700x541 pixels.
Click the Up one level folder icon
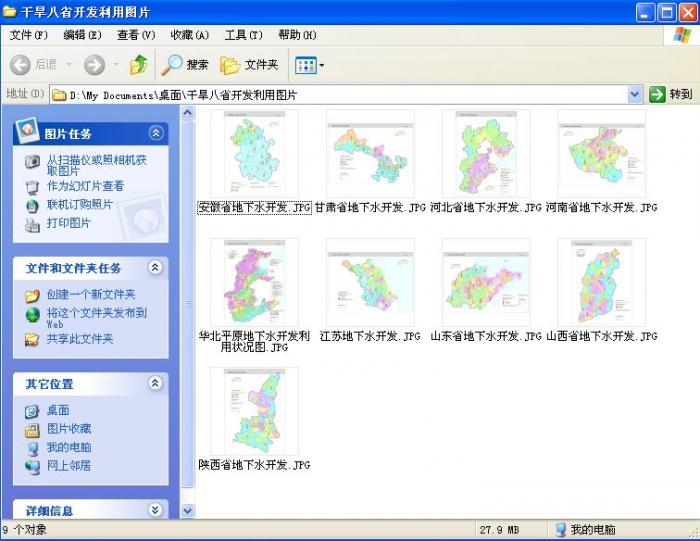138,65
